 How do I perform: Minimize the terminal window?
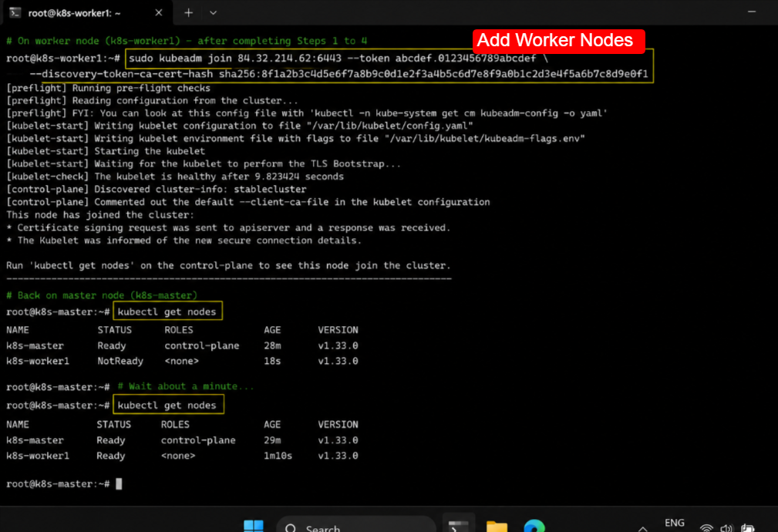pyautogui.click(x=752, y=12)
